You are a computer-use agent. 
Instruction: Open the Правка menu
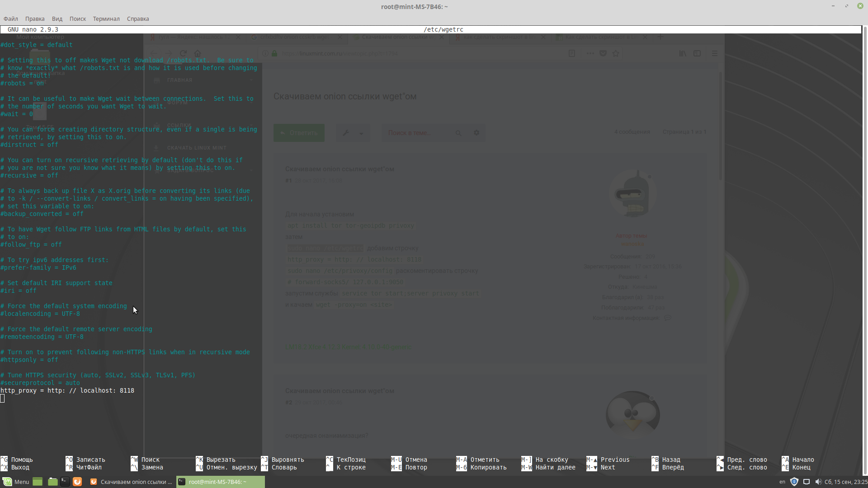(35, 19)
